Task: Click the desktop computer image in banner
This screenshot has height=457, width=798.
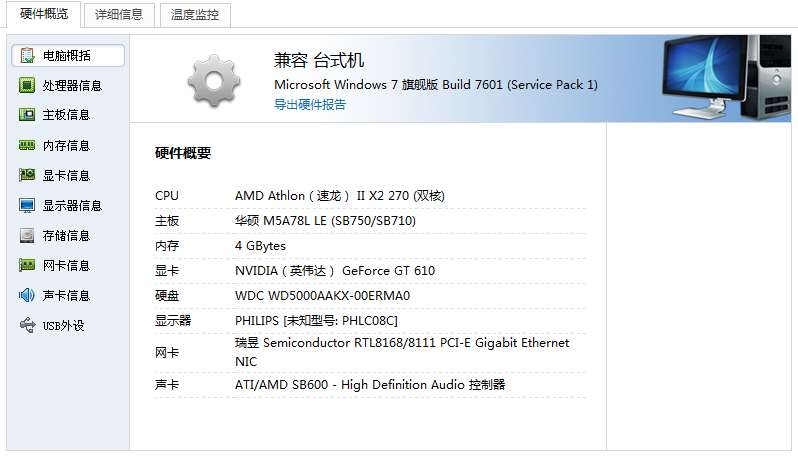Action: click(x=726, y=77)
